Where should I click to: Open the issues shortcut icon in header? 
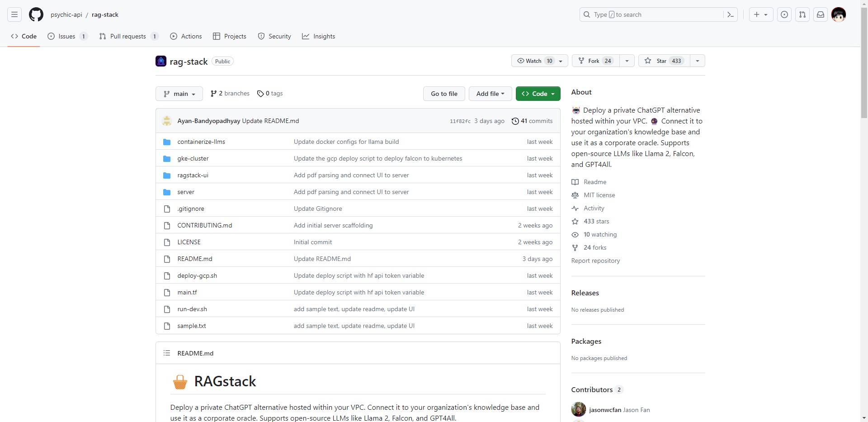click(x=784, y=14)
